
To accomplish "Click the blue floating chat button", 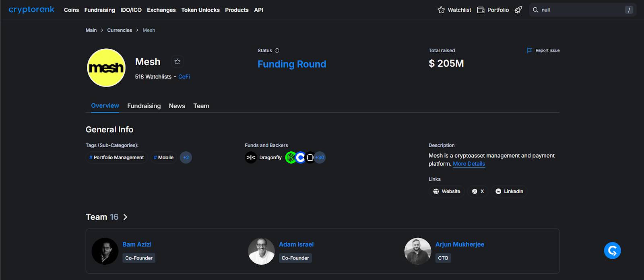I will pos(612,251).
